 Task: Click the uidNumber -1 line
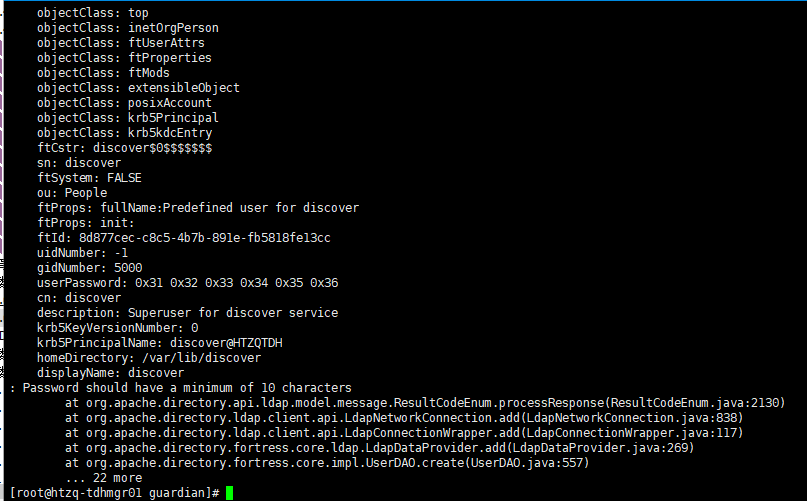tap(83, 253)
